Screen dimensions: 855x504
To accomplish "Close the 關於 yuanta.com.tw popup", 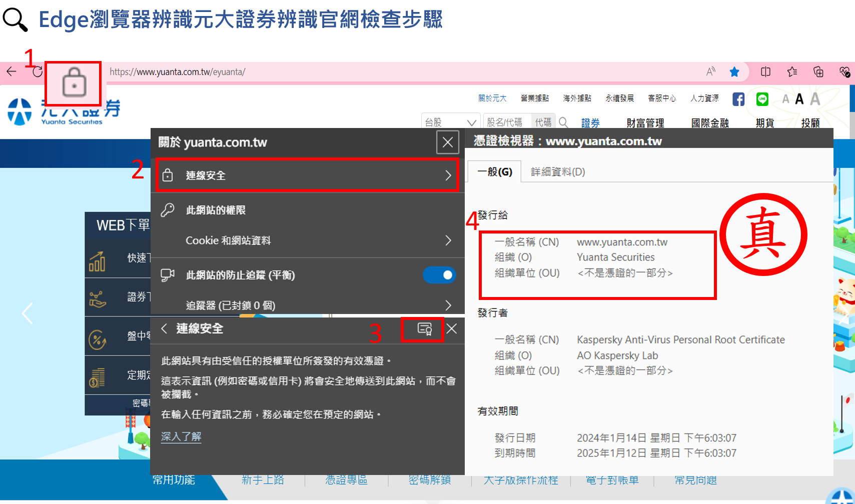I will (448, 143).
